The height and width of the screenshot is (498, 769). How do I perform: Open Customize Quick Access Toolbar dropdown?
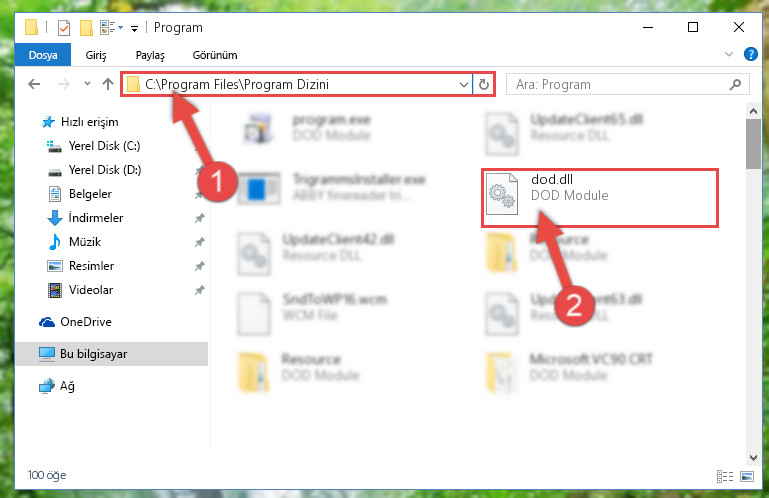[134, 28]
